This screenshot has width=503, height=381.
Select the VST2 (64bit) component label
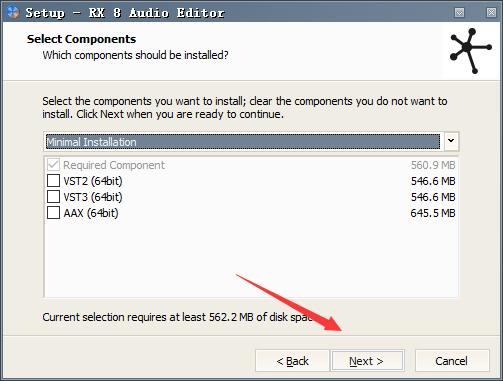pos(93,181)
